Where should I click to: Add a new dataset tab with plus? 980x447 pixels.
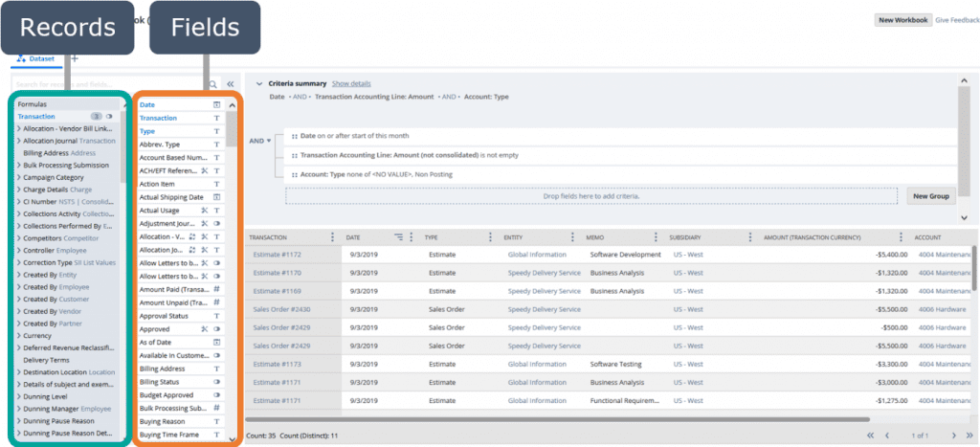pyautogui.click(x=75, y=58)
